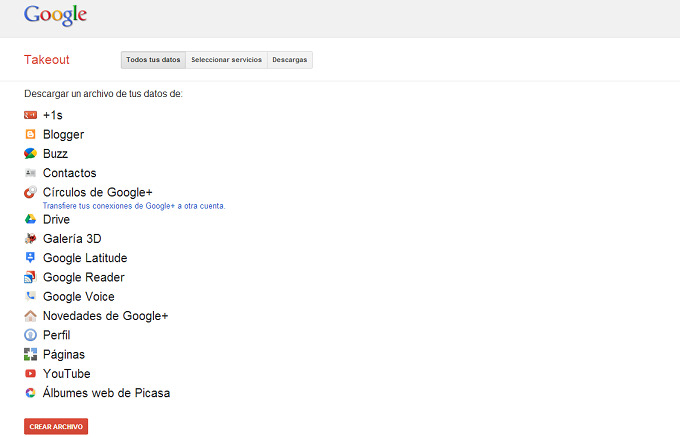Select the '+1s' label text
680x437 pixels.
(52, 115)
